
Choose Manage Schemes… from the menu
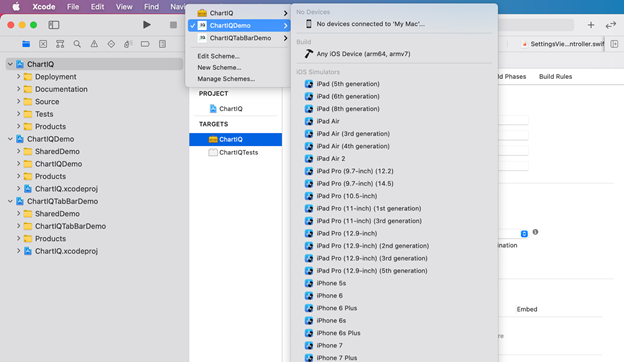pyautogui.click(x=226, y=79)
